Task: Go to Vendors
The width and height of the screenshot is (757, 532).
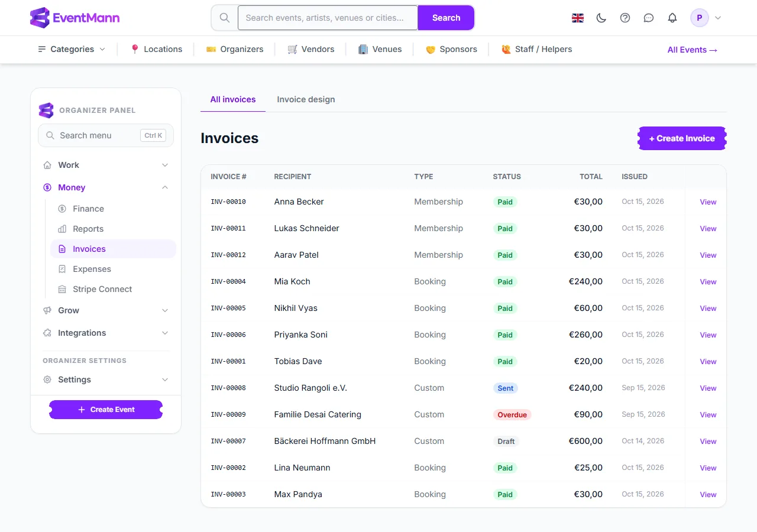Action: click(x=311, y=49)
